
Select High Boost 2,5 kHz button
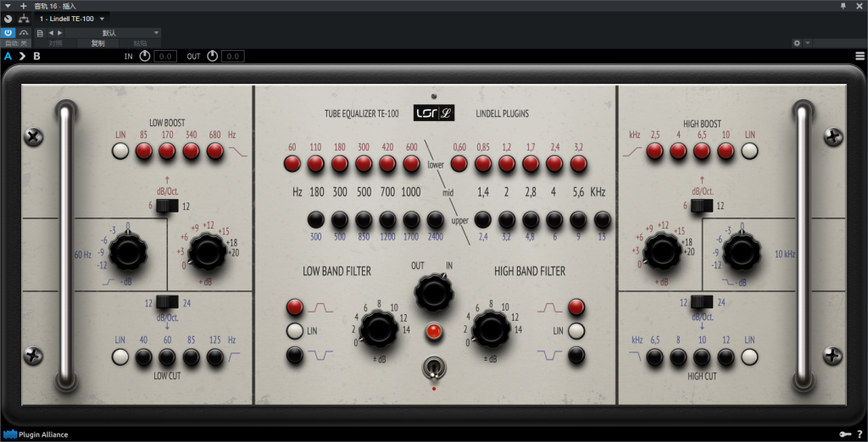(x=654, y=151)
